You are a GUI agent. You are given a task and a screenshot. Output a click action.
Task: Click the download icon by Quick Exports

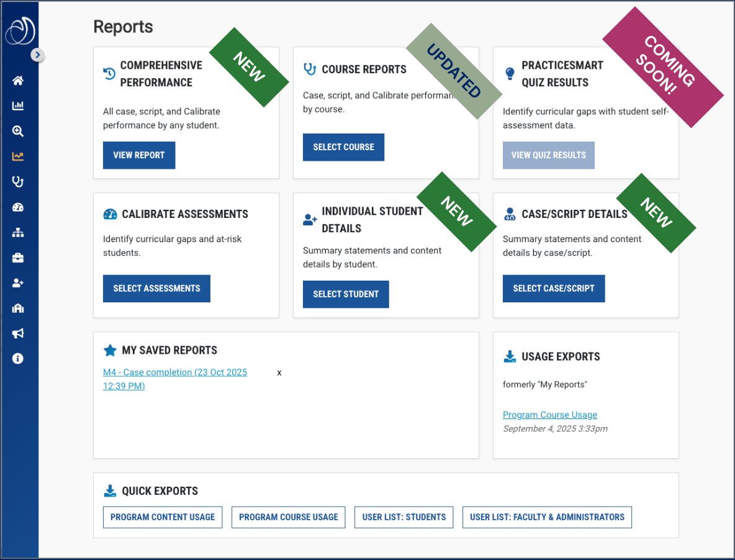click(x=110, y=490)
